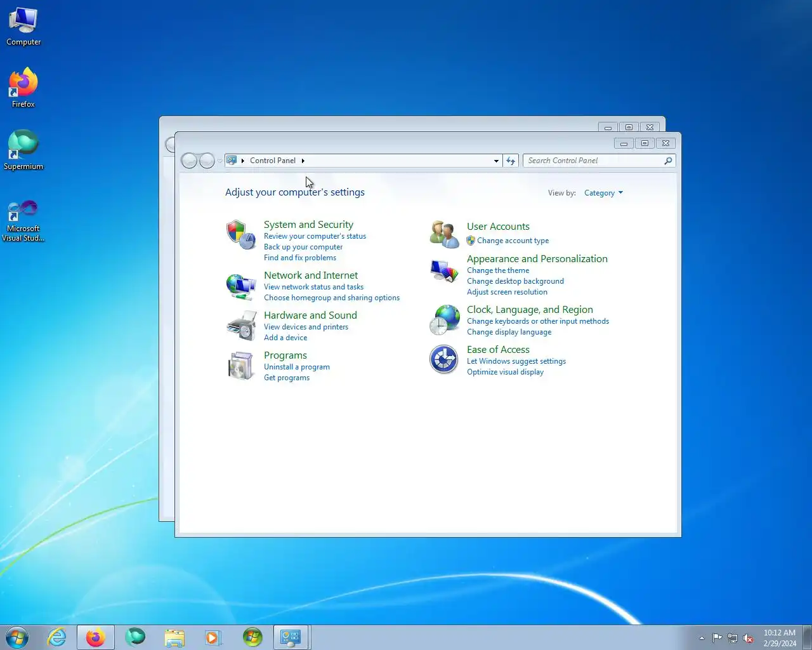812x650 pixels.
Task: Open the Clock, Language, and Region globe icon
Action: coord(444,320)
